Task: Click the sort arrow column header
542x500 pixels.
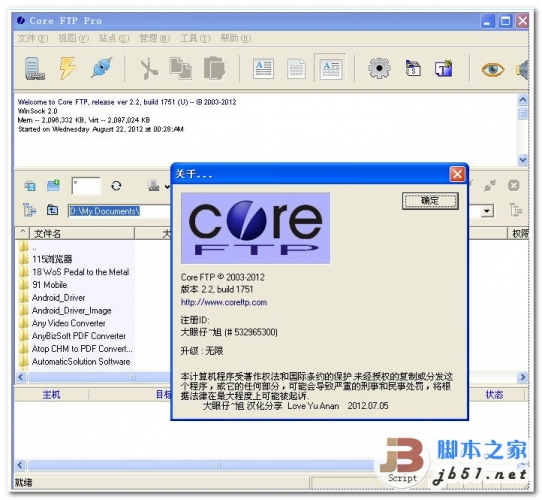Action: coord(23,234)
